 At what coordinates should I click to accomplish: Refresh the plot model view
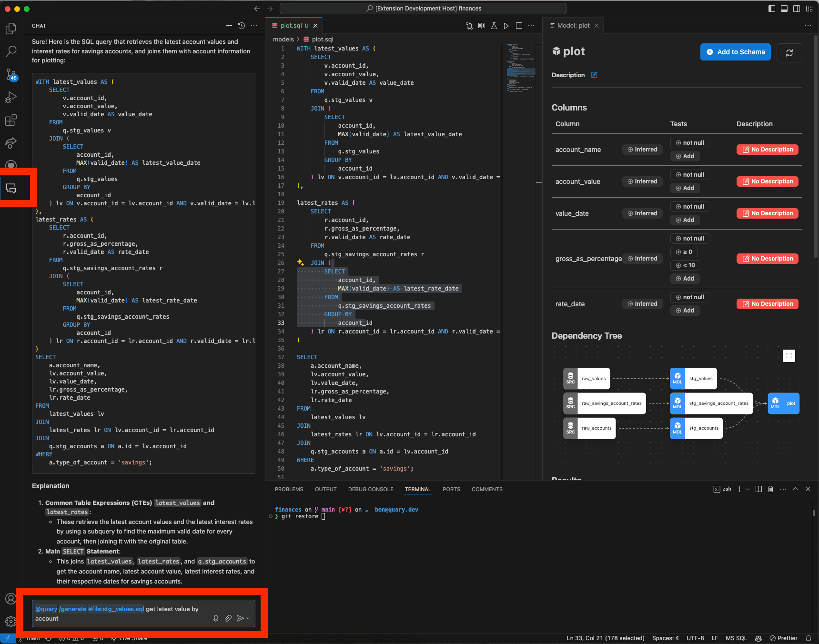tap(789, 52)
